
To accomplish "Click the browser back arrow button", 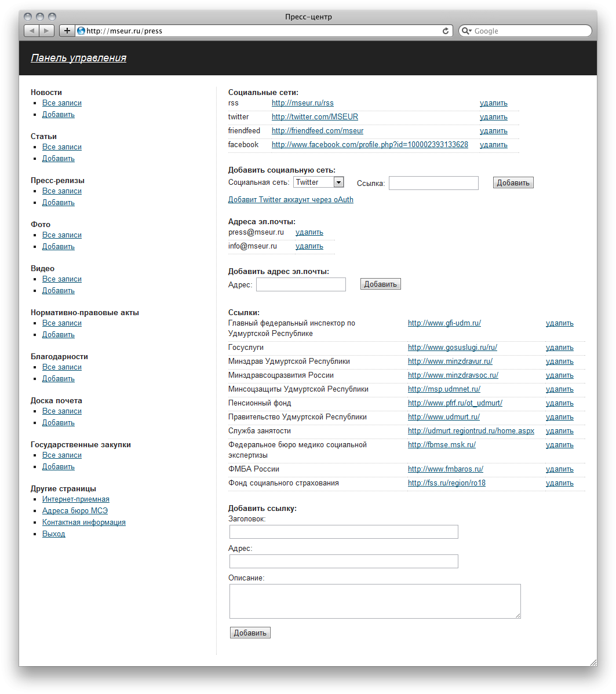I will click(32, 31).
